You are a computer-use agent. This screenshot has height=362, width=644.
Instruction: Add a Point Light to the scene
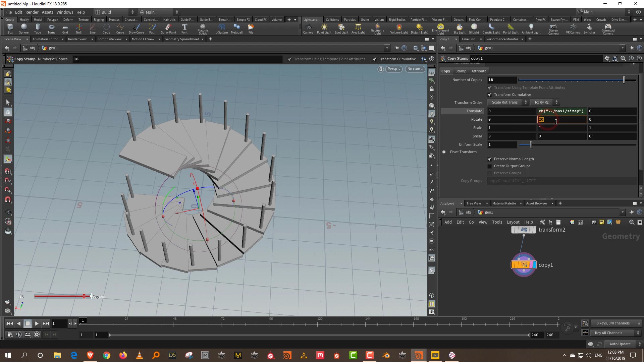tap(324, 29)
